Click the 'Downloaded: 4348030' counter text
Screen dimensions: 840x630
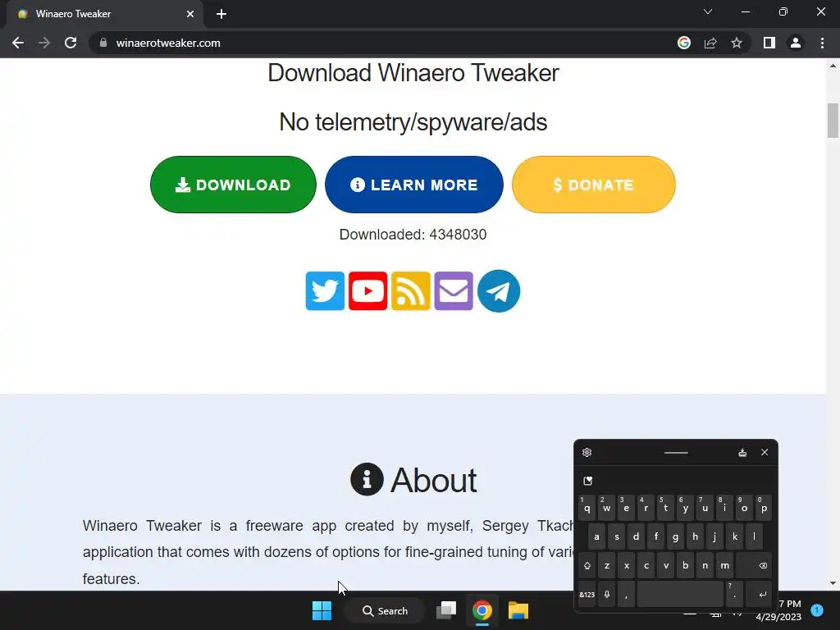click(413, 234)
